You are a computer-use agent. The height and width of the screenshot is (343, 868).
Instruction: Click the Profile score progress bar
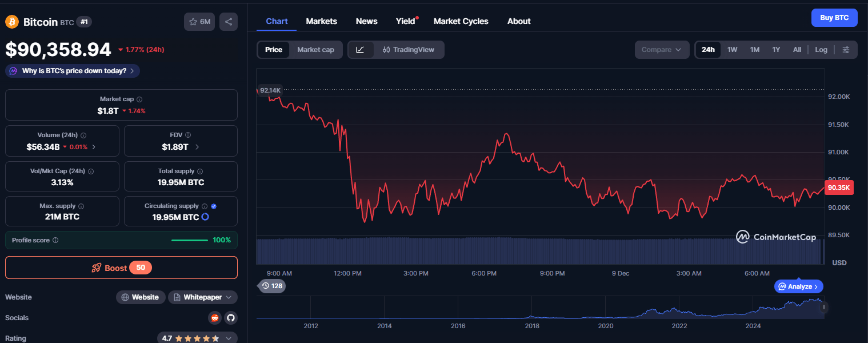[190, 240]
